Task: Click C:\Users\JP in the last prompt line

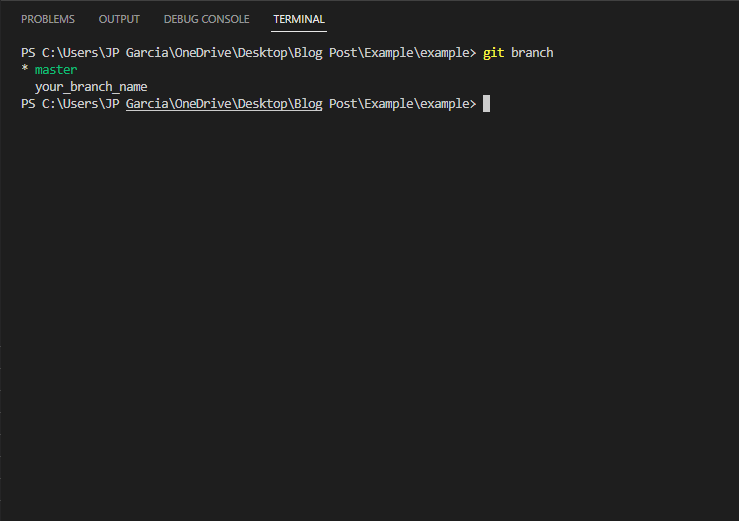Action: click(x=81, y=104)
